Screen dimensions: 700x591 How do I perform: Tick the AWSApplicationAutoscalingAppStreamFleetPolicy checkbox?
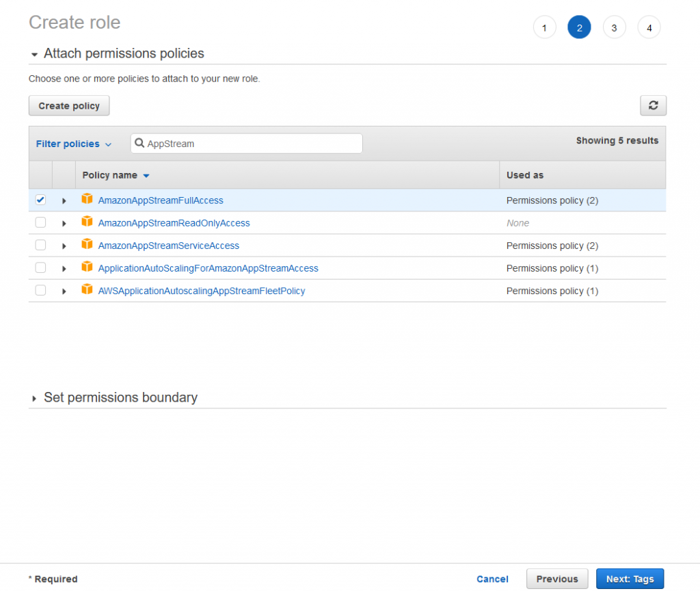coord(40,290)
